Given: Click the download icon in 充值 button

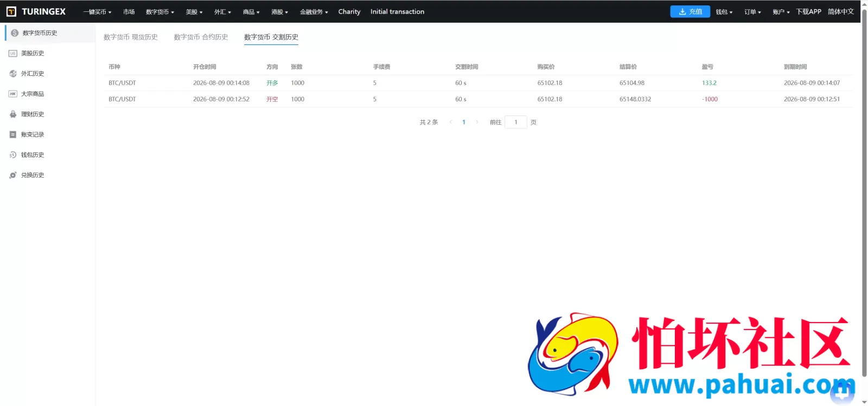Looking at the screenshot, I should coord(682,11).
